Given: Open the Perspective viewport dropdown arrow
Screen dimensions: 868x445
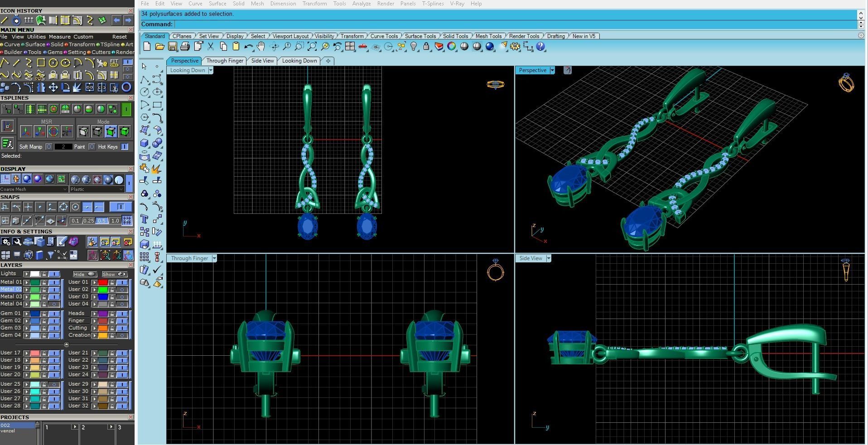Looking at the screenshot, I should click(552, 70).
